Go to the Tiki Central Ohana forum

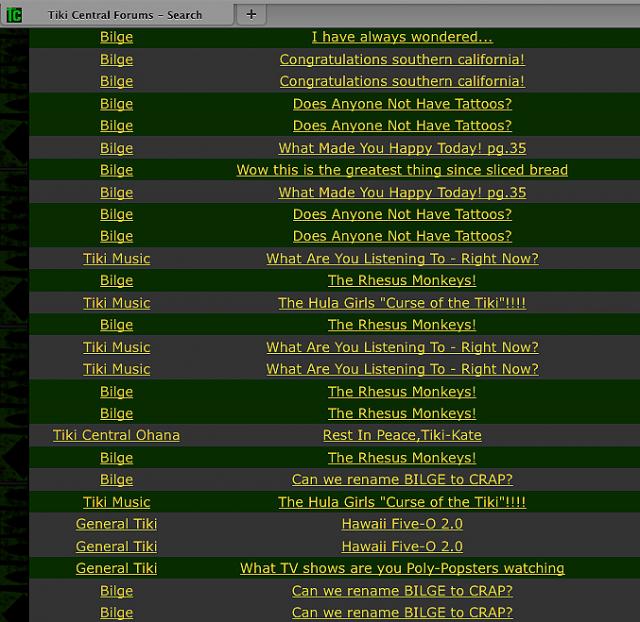(x=116, y=435)
